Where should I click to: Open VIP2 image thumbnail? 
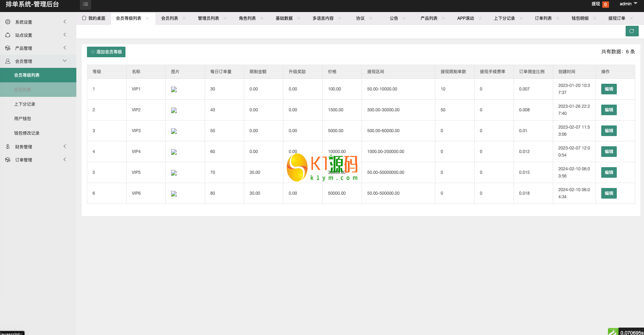tap(174, 110)
